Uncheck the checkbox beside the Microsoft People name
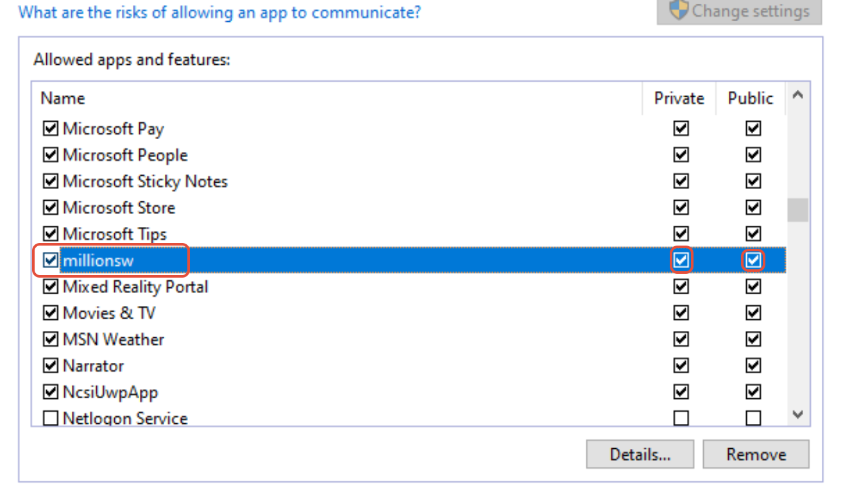868x495 pixels. (50, 155)
